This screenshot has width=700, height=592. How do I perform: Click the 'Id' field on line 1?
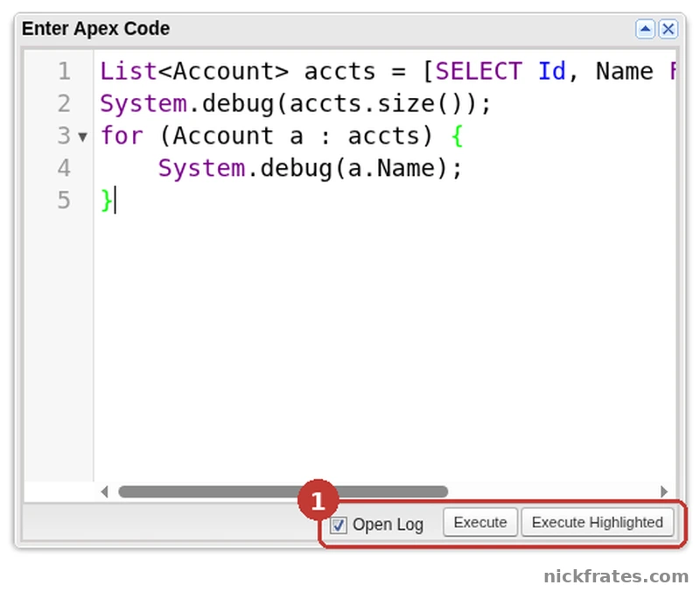[x=552, y=72]
